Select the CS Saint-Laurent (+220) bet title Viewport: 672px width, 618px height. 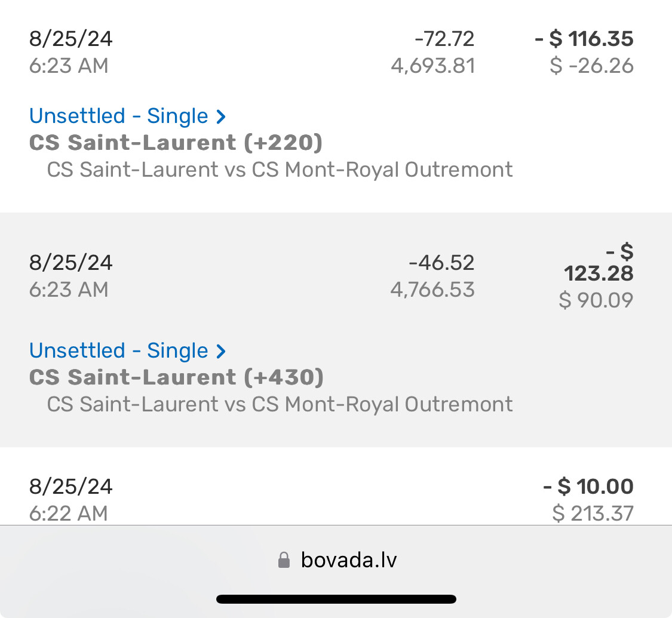pos(176,143)
